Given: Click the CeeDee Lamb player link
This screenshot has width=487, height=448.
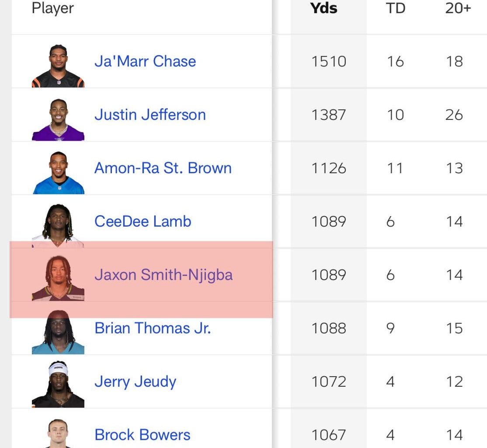Looking at the screenshot, I should click(142, 221).
